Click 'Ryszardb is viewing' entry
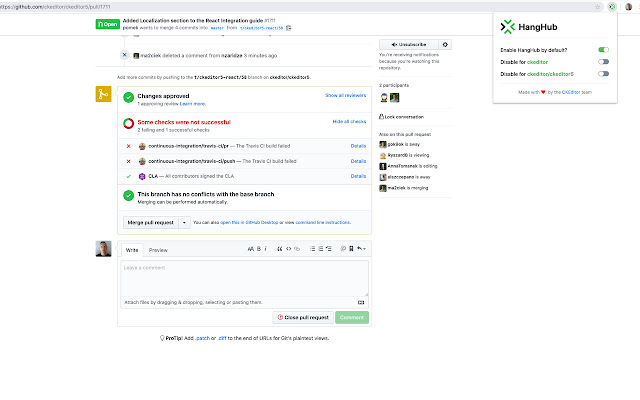 coord(404,155)
